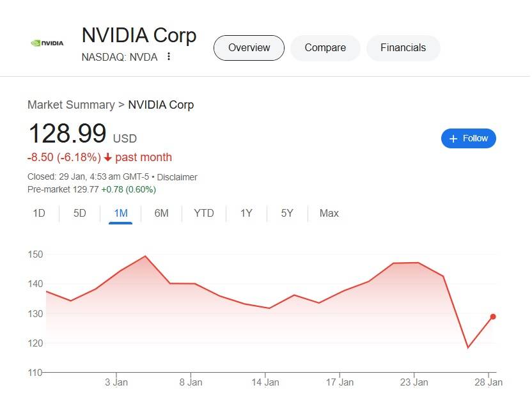This screenshot has width=532, height=406.
Task: Switch to the Compare tab
Action: (x=325, y=48)
